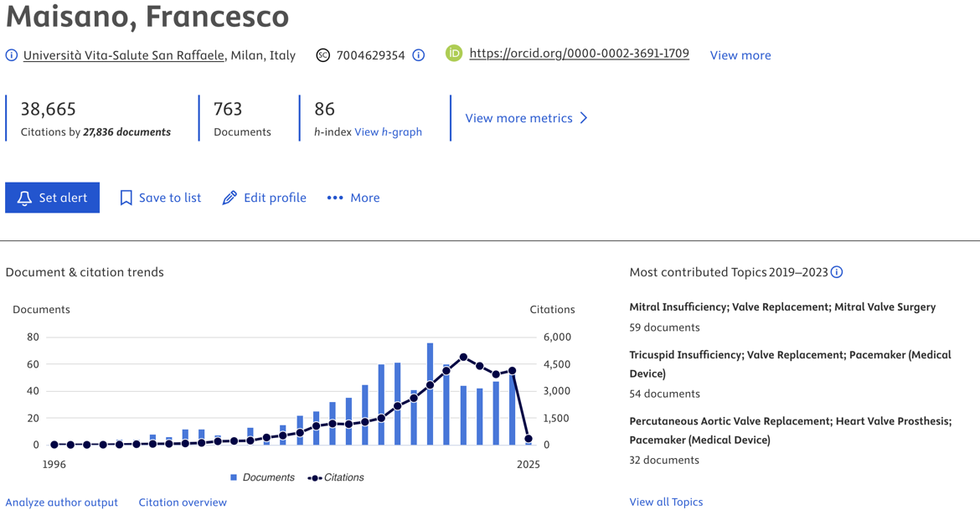This screenshot has height=515, width=980.
Task: Click the peak citations data point on chart
Action: tap(463, 358)
